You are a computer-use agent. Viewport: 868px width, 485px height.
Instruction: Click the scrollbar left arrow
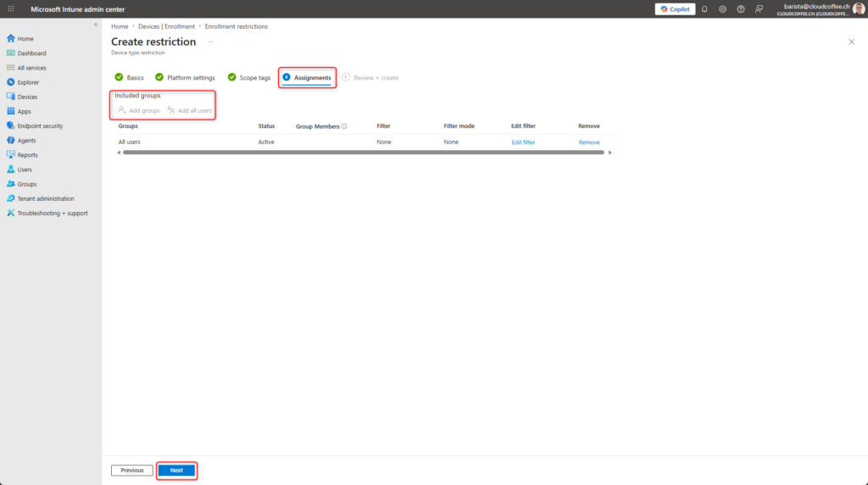[x=119, y=153]
